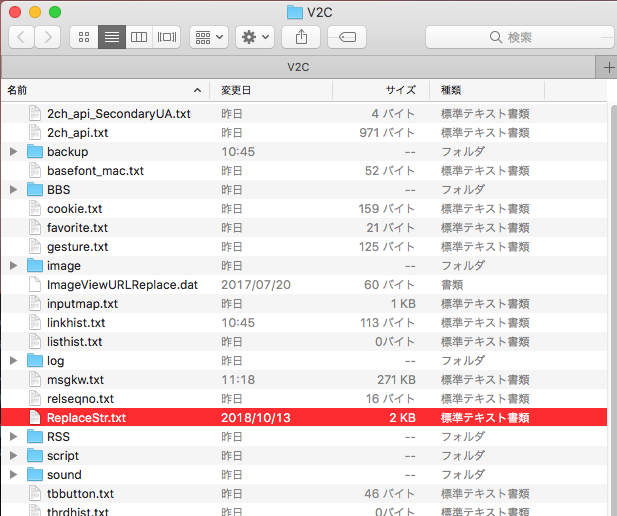
Task: Select the thrdhist.txt file name
Action: point(78,511)
